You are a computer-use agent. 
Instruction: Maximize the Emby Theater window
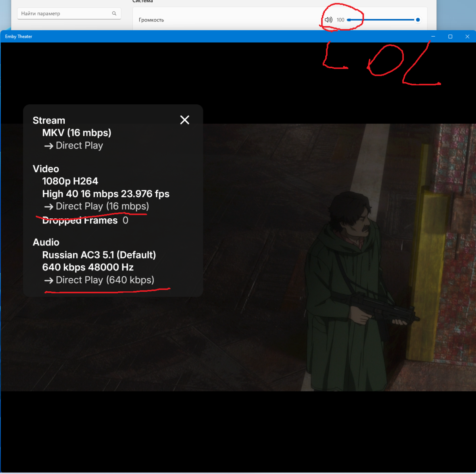[x=450, y=37]
